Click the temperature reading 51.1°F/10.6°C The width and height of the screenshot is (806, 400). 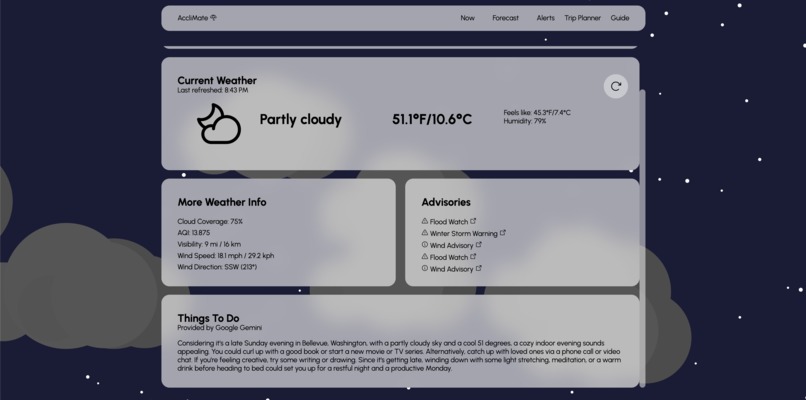point(432,119)
